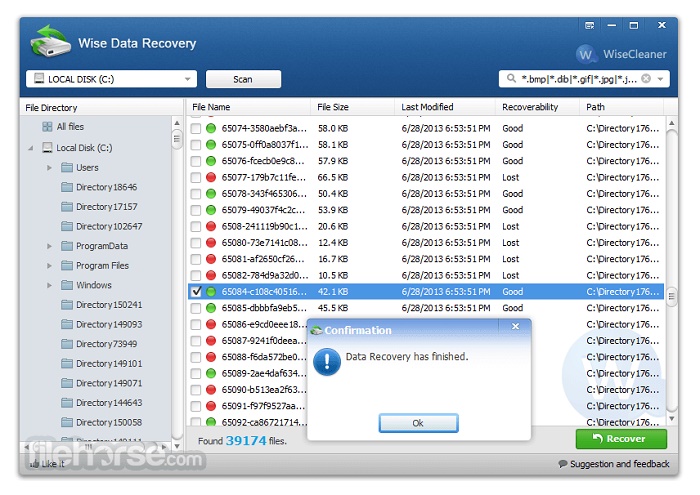Expand the Program Files folder in tree
700x495 pixels.
pos(50,266)
